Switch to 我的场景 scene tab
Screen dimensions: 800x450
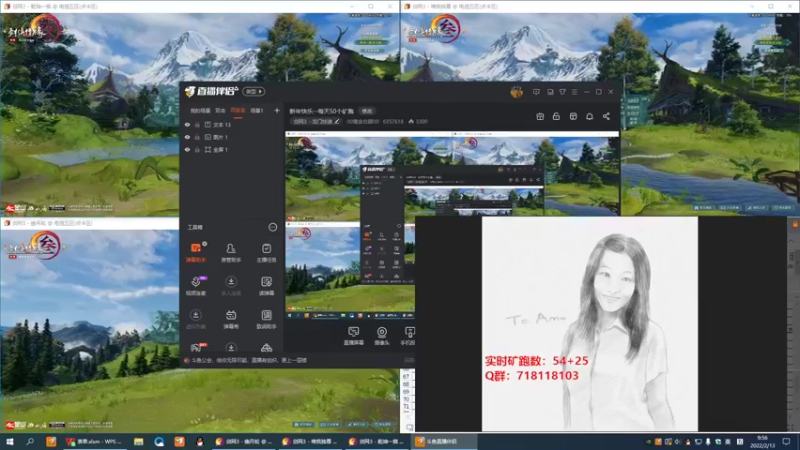click(x=200, y=110)
